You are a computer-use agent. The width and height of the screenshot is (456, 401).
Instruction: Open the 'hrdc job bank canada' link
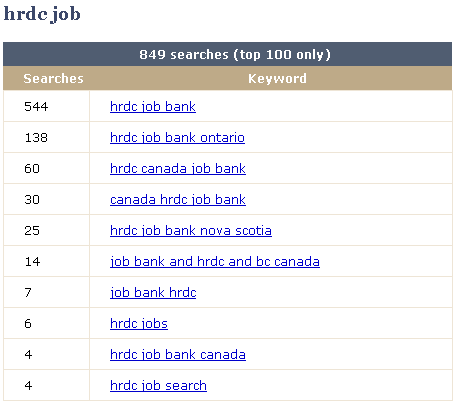click(x=178, y=354)
